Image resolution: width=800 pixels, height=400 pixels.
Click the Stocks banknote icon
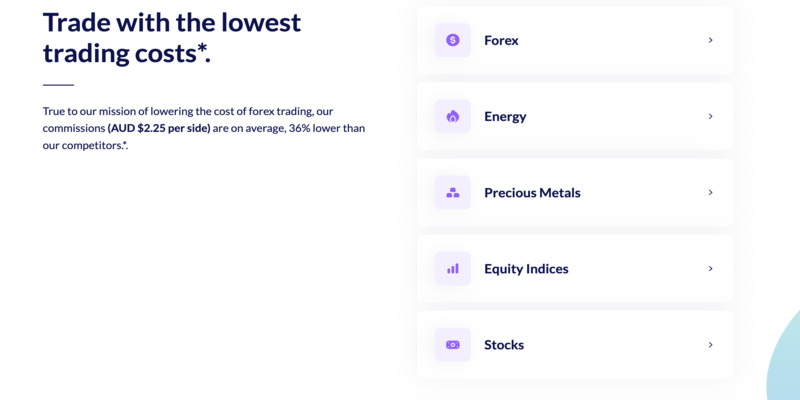coord(453,344)
